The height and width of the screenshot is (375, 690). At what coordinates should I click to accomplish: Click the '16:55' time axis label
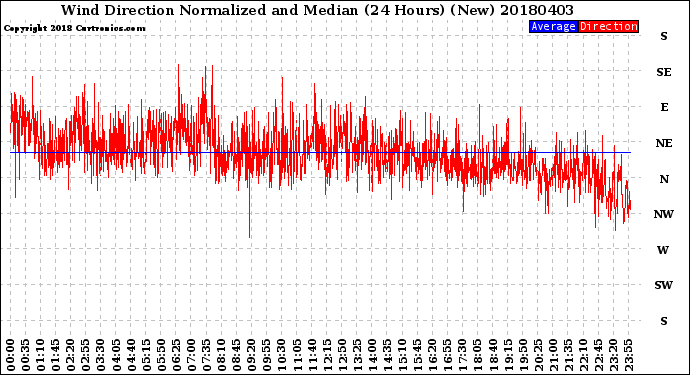click(447, 355)
